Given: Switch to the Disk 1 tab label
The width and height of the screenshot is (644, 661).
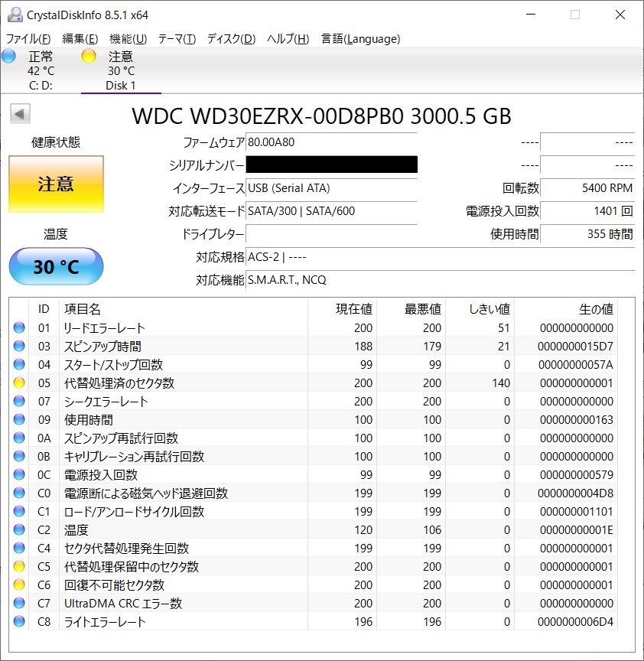Looking at the screenshot, I should [121, 86].
